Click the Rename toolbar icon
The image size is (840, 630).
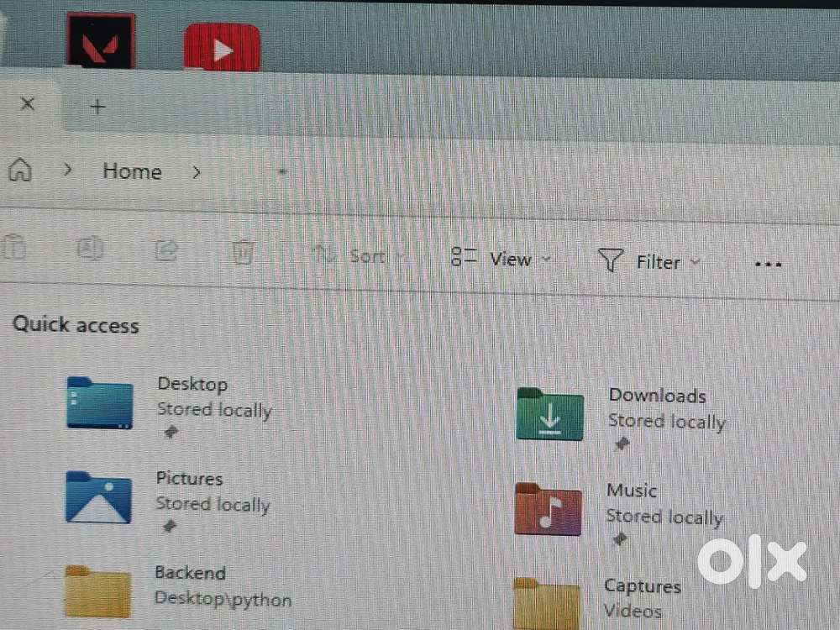pyautogui.click(x=89, y=249)
